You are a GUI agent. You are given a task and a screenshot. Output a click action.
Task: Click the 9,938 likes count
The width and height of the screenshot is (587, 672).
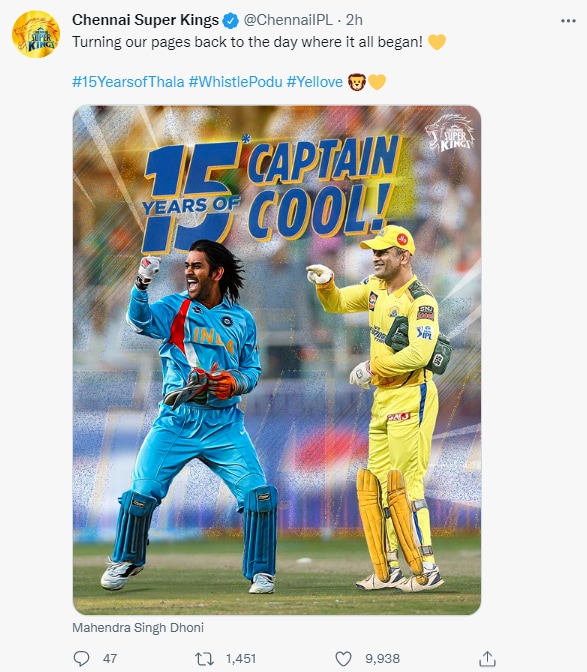(x=382, y=658)
